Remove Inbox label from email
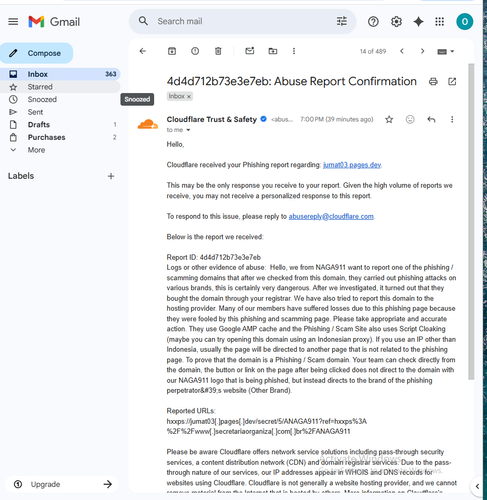The width and height of the screenshot is (487, 500). (189, 97)
